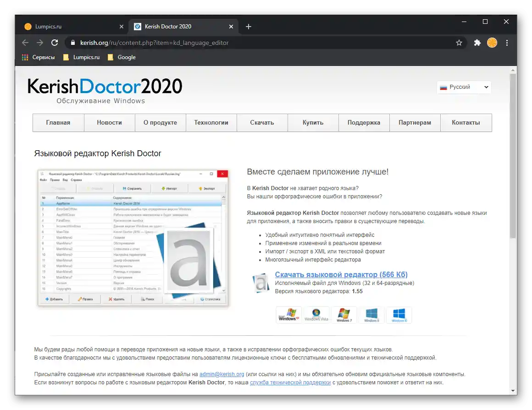Screen dimensions: 532x410
Task: Minimize the Chrome browser window
Action: [x=464, y=22]
